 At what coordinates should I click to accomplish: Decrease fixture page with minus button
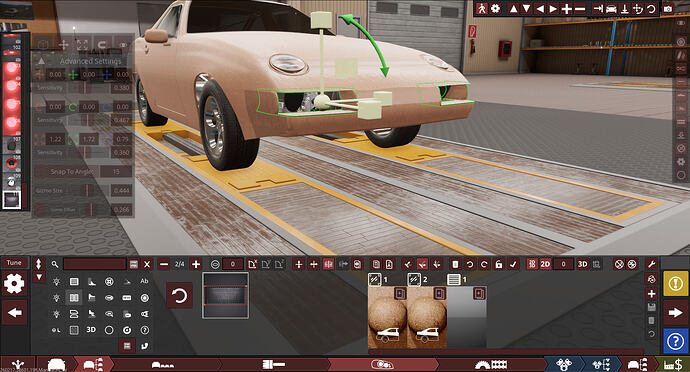tap(164, 264)
